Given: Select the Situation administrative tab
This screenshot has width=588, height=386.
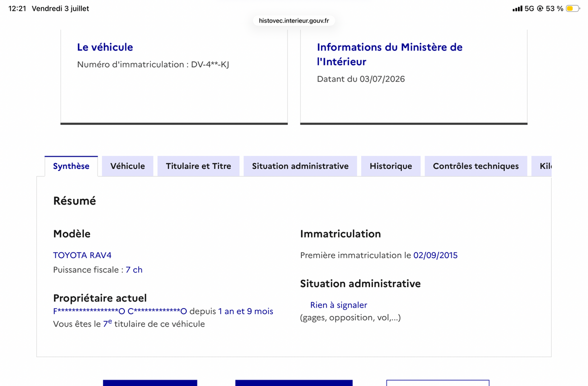Looking at the screenshot, I should [x=300, y=166].
